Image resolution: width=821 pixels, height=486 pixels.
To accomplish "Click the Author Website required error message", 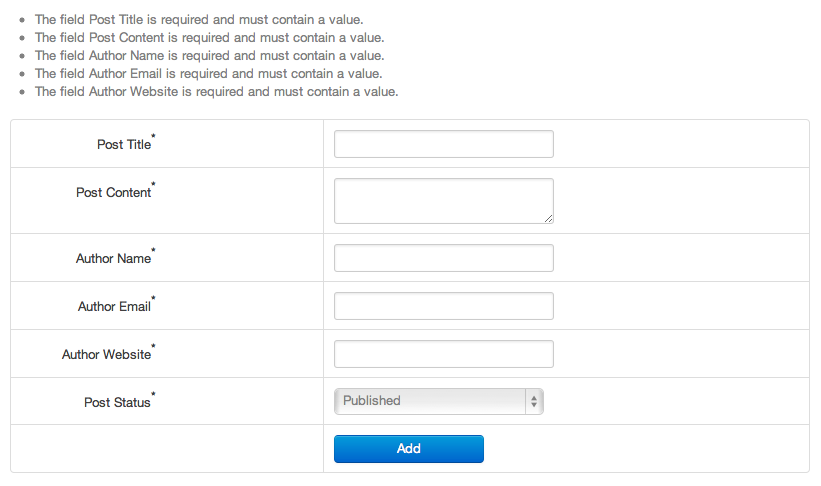I will 216,92.
